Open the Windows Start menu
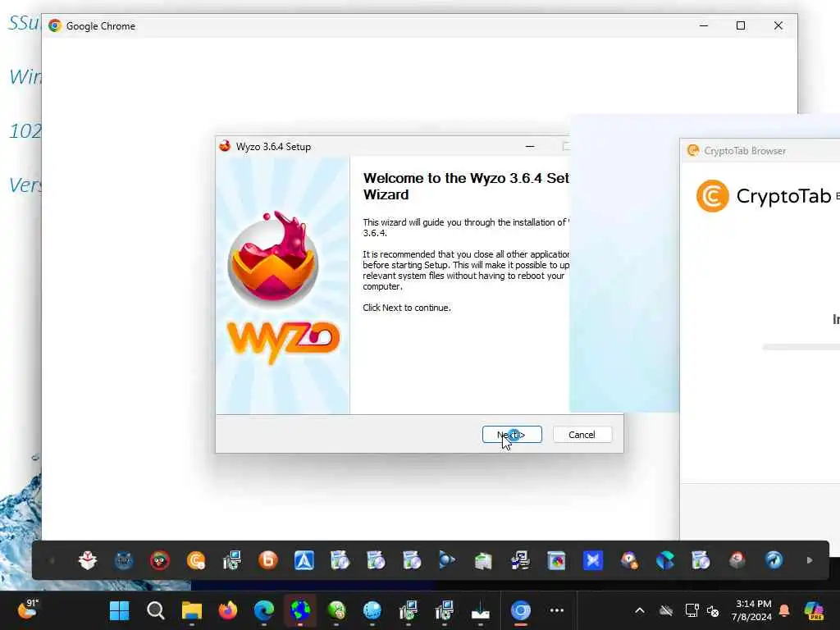The width and height of the screenshot is (840, 630). pos(119,610)
